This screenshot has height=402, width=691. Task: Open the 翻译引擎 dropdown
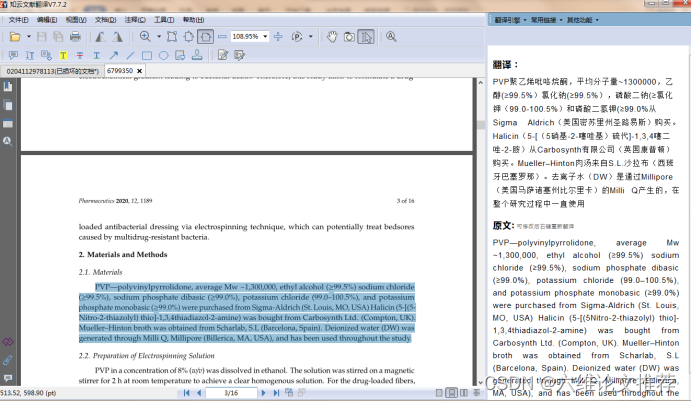tap(510, 20)
